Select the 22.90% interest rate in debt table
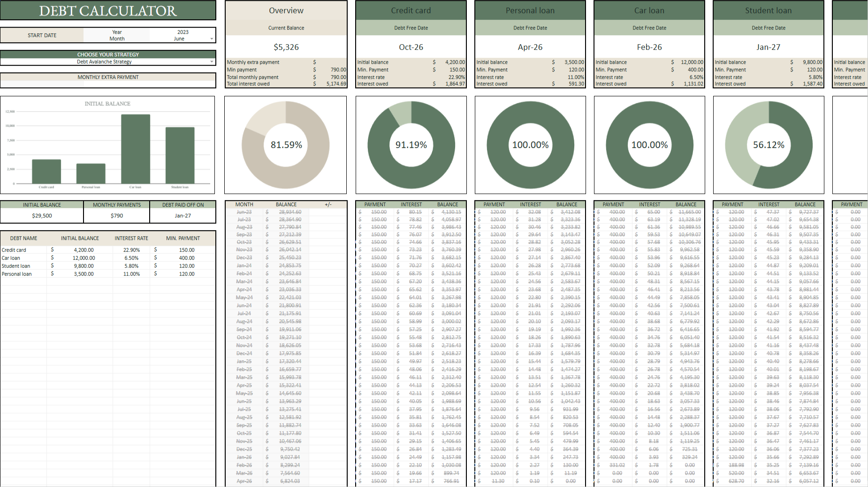This screenshot has height=487, width=868. [x=131, y=250]
